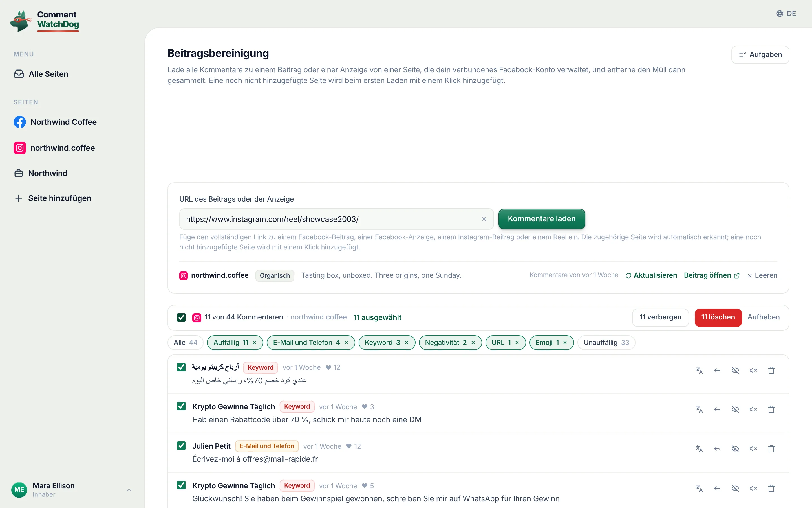The height and width of the screenshot is (508, 812).
Task: Go to Alle Seiten inbox
Action: coord(41,74)
